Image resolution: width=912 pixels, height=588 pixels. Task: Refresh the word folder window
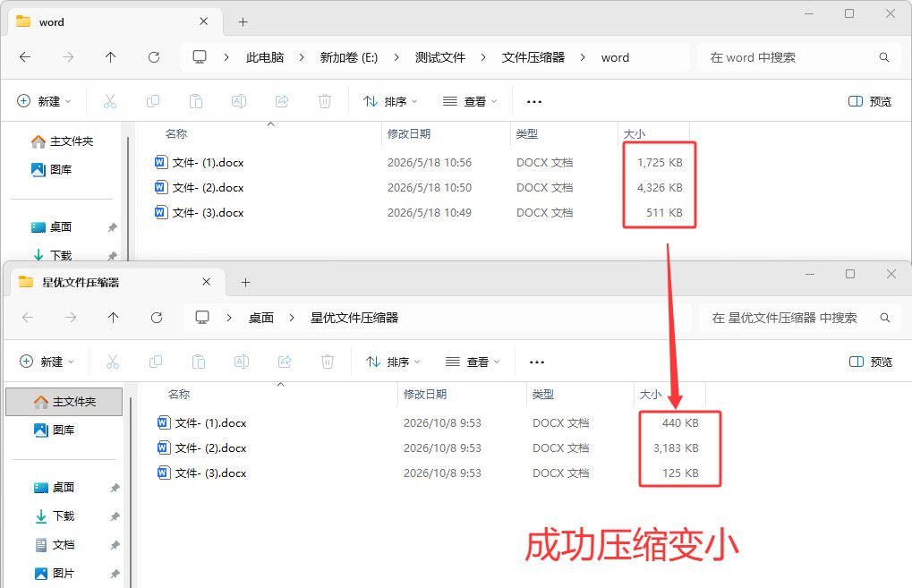154,57
